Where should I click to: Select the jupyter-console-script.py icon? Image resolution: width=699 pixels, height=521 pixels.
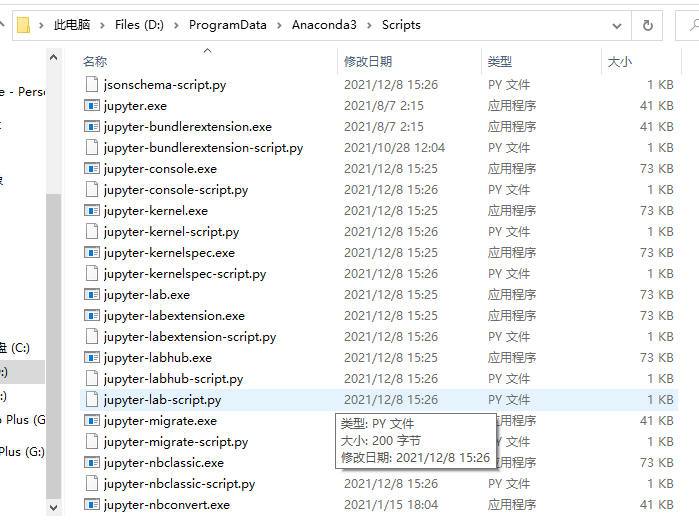point(92,189)
